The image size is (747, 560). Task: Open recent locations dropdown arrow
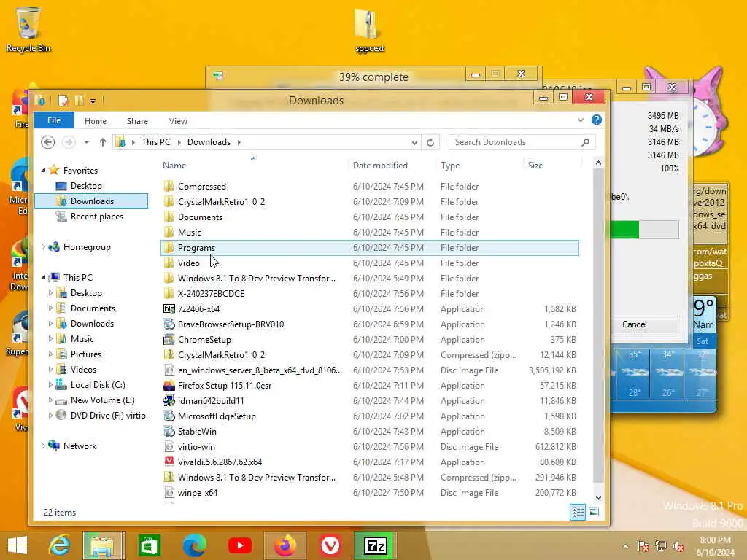(86, 142)
